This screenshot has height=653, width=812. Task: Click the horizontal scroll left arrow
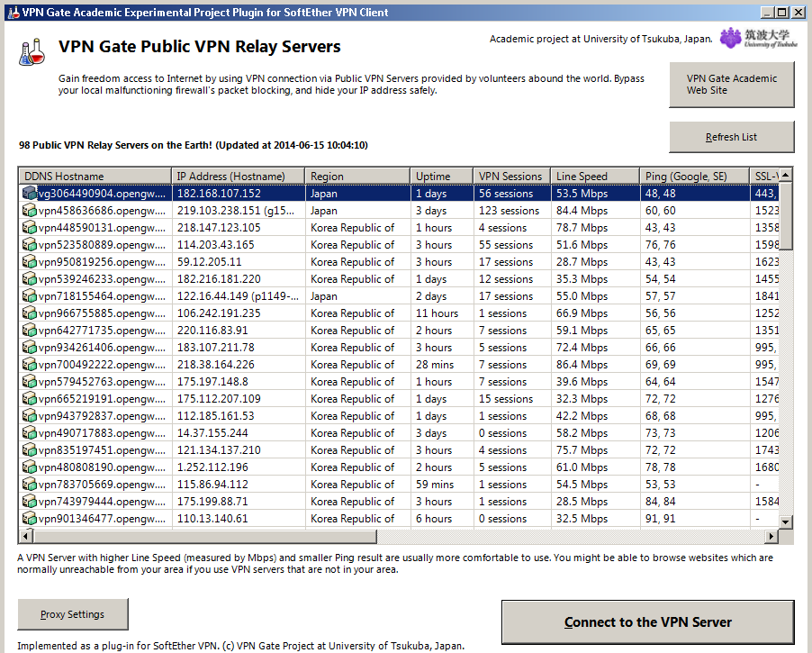click(x=26, y=536)
